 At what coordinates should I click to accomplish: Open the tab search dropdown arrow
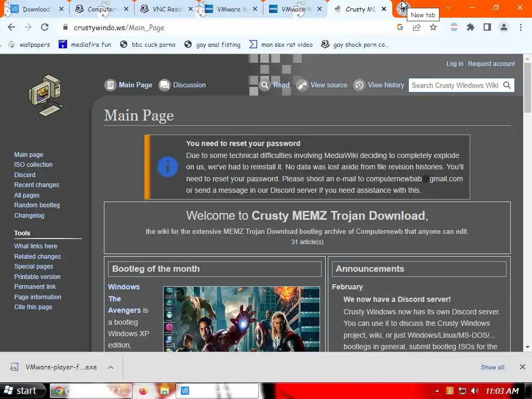click(x=448, y=7)
